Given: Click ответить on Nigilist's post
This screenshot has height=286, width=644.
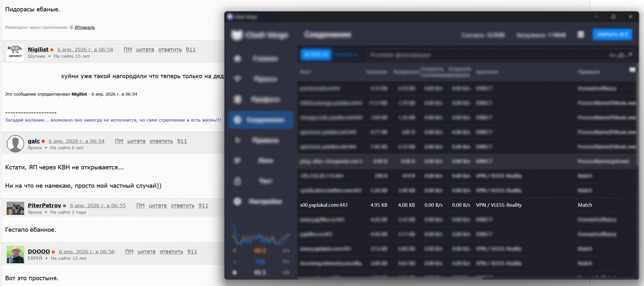Looking at the screenshot, I should click(x=170, y=50).
